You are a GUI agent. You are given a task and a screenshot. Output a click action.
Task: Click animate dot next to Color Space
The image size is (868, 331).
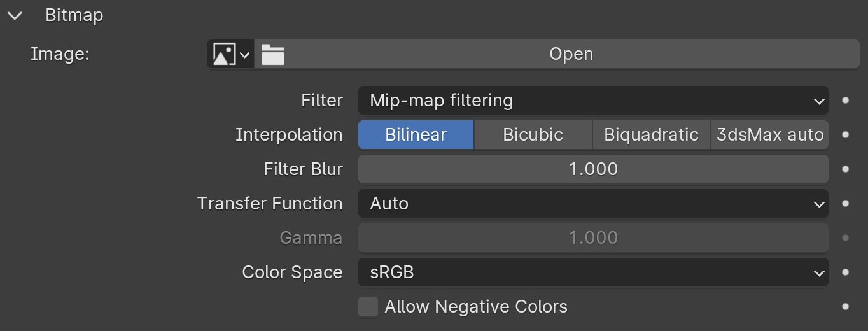(845, 272)
